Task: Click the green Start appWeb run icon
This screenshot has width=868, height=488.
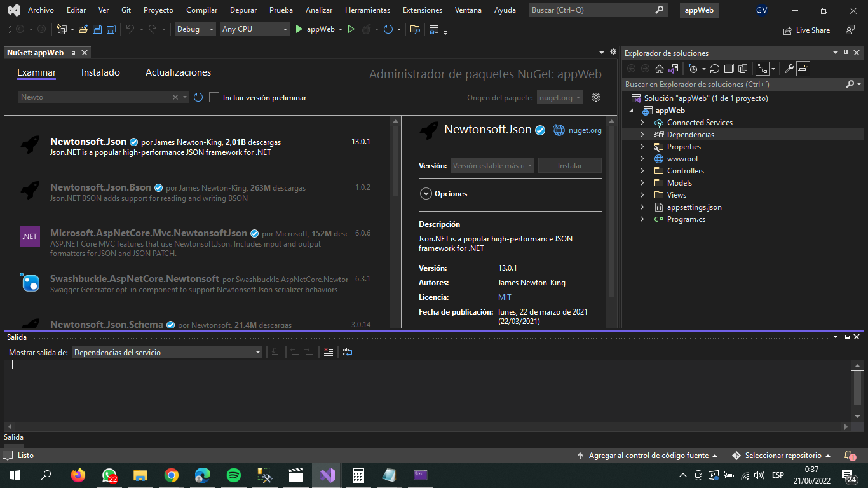Action: [299, 29]
